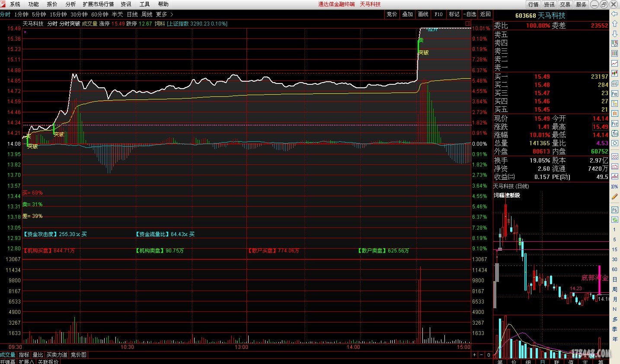Switch to candlestick K-line chart icon
Image resolution: width=620 pixels, height=364 pixels.
614,73
